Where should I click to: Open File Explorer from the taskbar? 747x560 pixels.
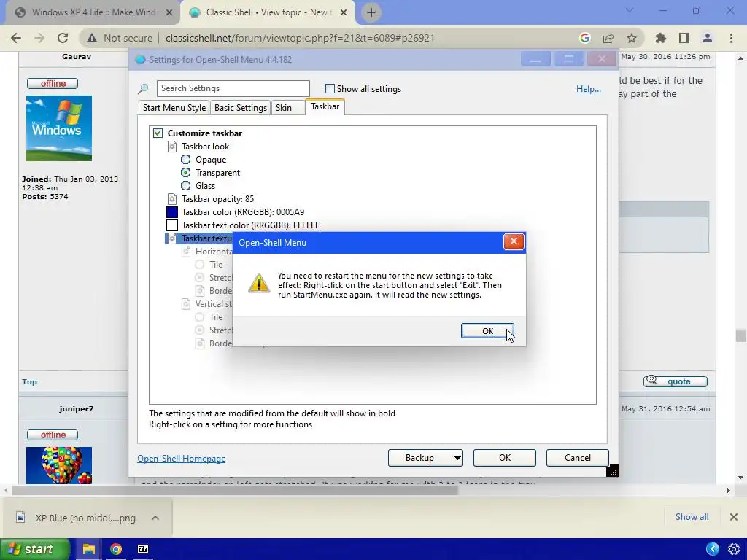tap(88, 549)
